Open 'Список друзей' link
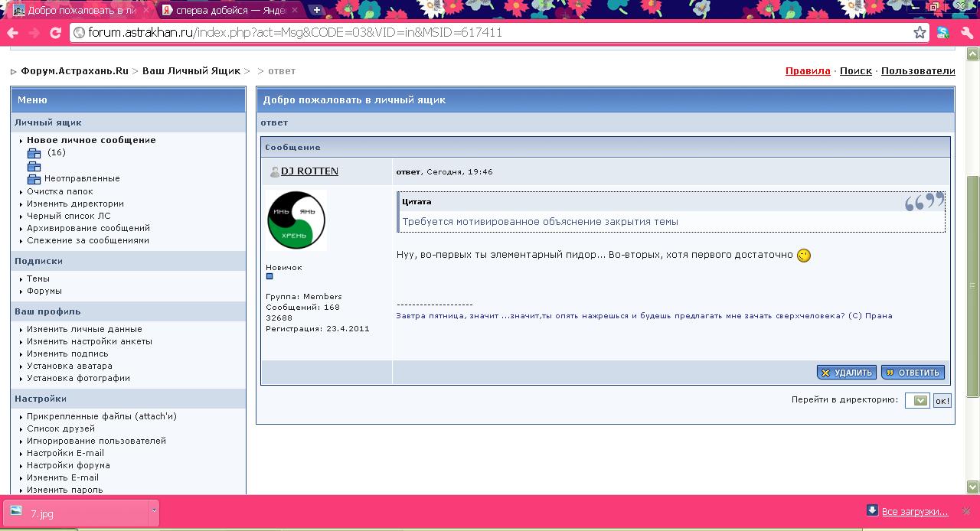980x531 pixels. 61,428
